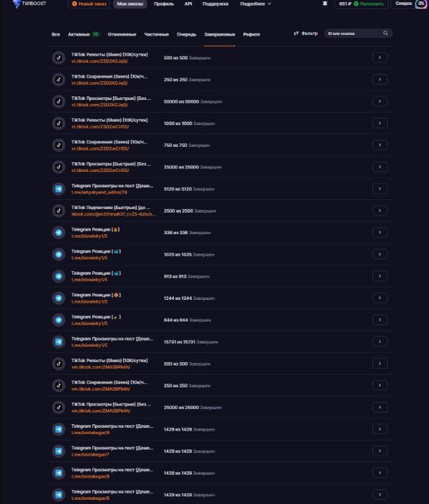Switch to the Активные tab
The height and width of the screenshot is (504, 429).
pyautogui.click(x=84, y=34)
